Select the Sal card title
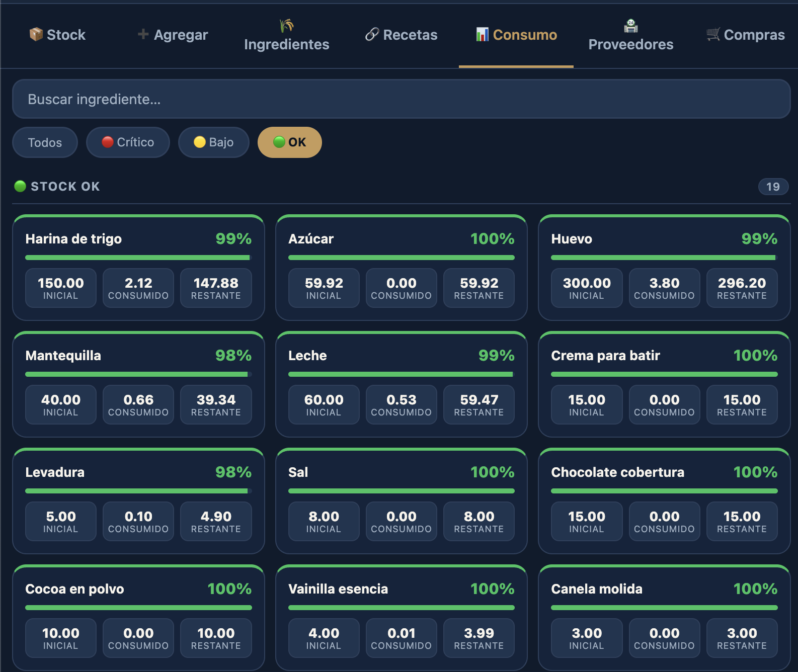Image resolution: width=798 pixels, height=672 pixels. [298, 472]
